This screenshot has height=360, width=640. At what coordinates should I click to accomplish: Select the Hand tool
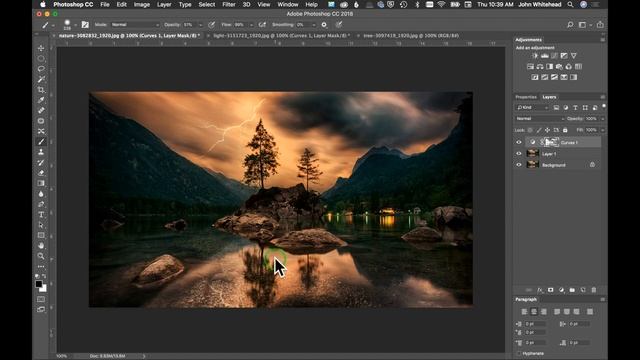pyautogui.click(x=41, y=246)
